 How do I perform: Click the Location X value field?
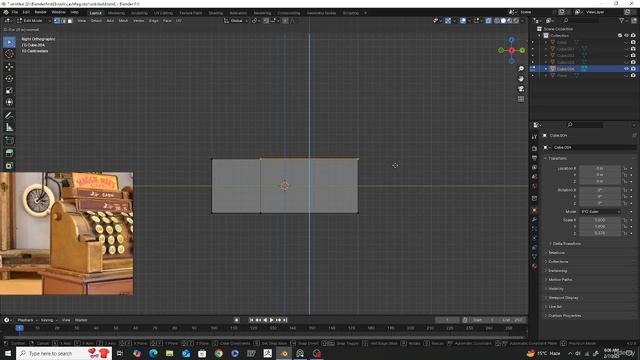pyautogui.click(x=600, y=168)
